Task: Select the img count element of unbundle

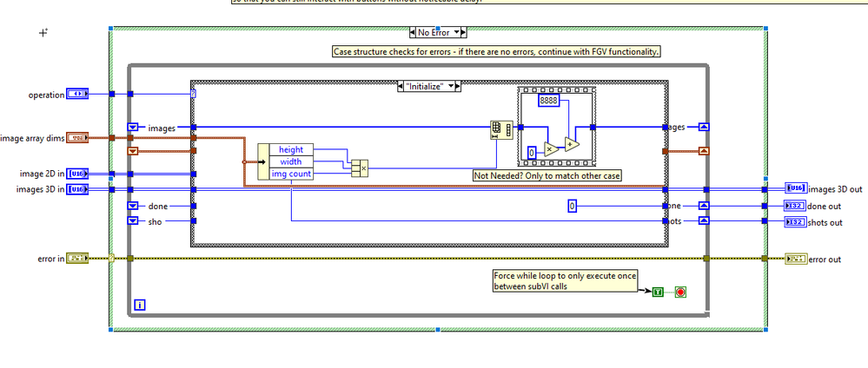Action: pyautogui.click(x=291, y=174)
